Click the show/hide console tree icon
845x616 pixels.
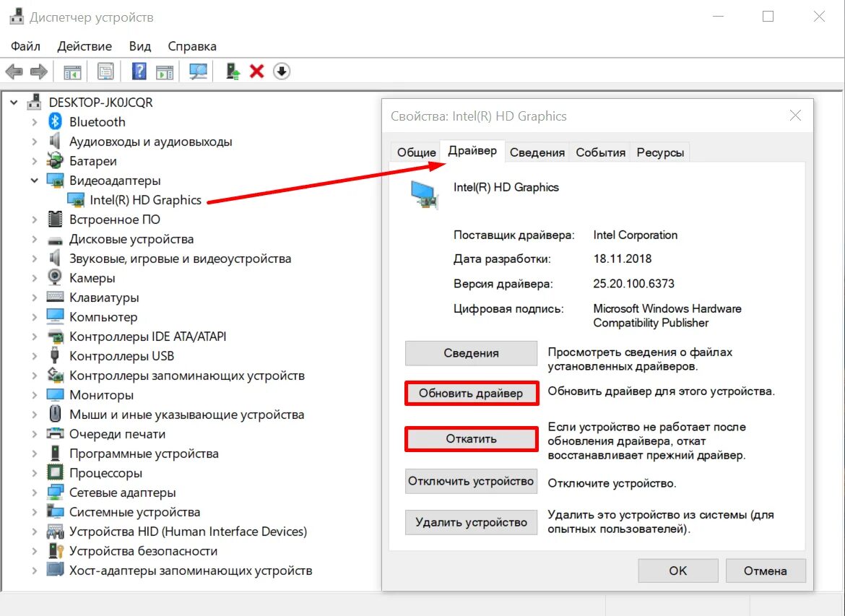click(72, 71)
